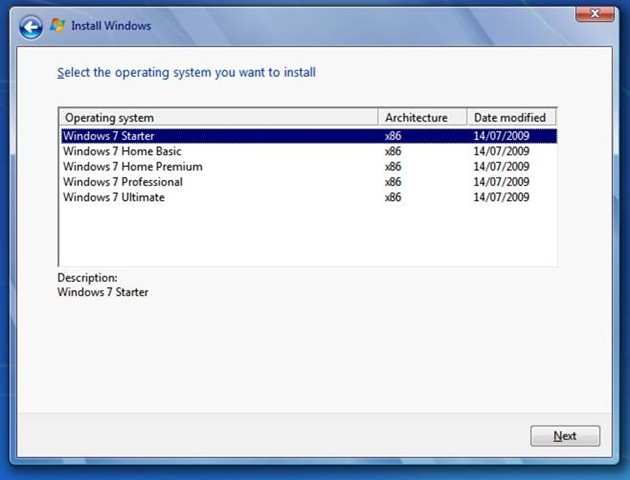This screenshot has width=630, height=480.
Task: Click the Install Windows title text
Action: pos(111,26)
